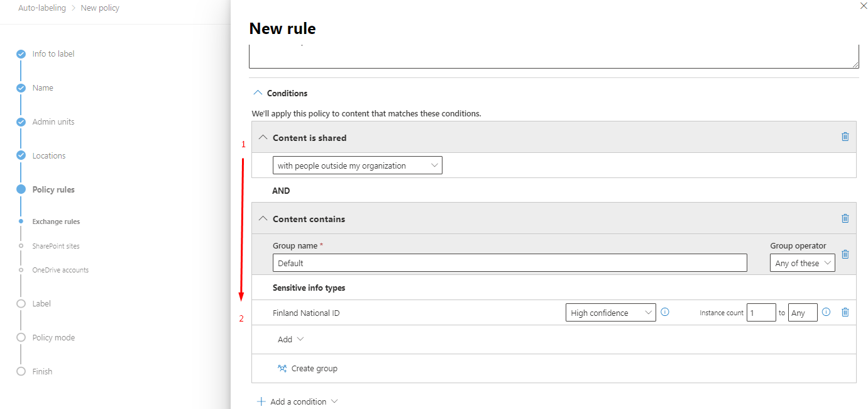Open the Group operator dropdown

[x=802, y=263]
